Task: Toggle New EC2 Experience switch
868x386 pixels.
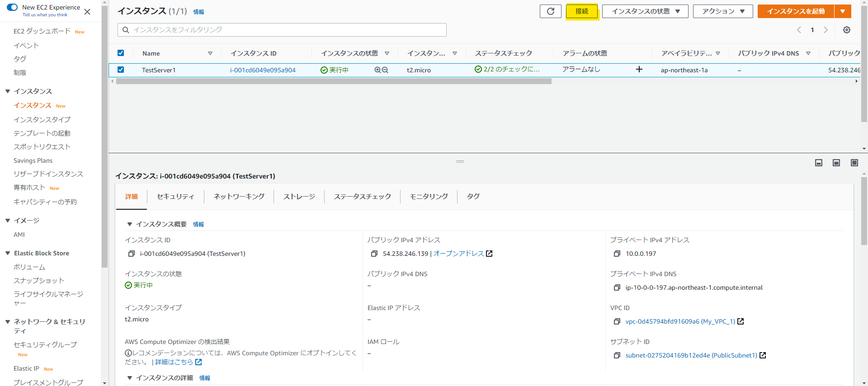Action: (x=12, y=7)
